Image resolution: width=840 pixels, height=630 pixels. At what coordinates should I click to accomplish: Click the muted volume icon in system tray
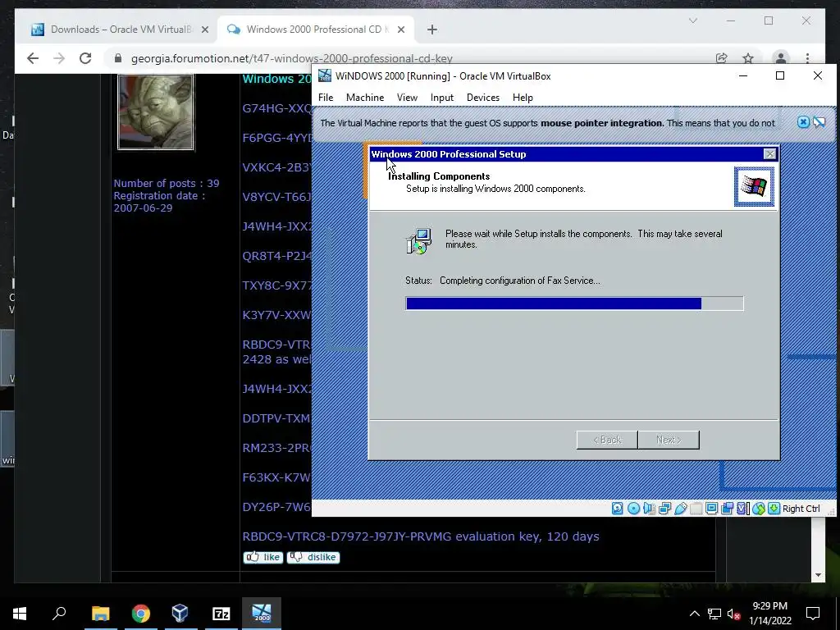733,614
